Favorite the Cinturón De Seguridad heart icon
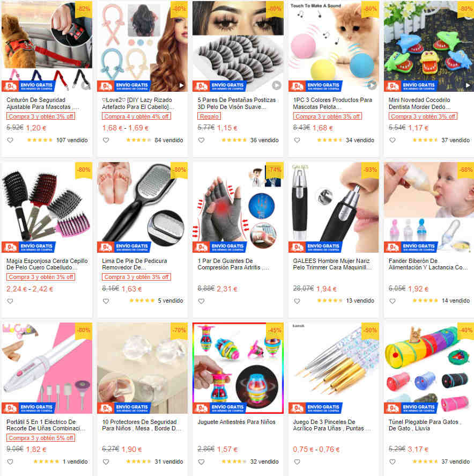The image size is (474, 476). 10,140
